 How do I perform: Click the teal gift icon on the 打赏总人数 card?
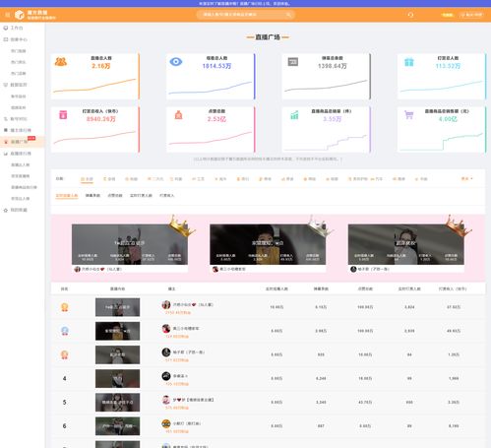pos(409,62)
